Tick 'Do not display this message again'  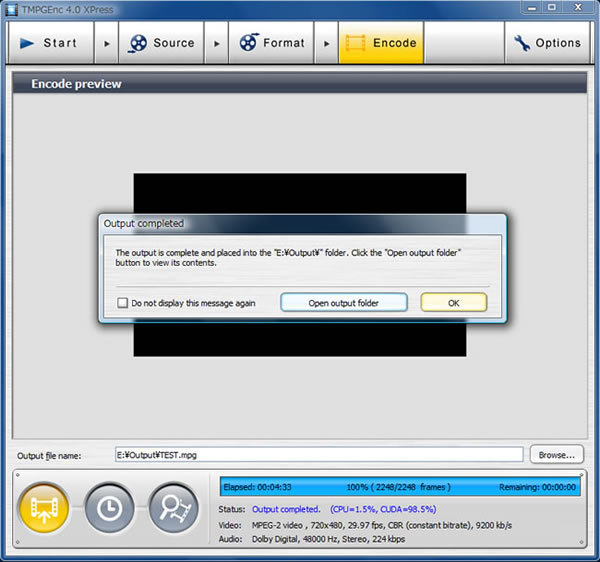coord(122,303)
